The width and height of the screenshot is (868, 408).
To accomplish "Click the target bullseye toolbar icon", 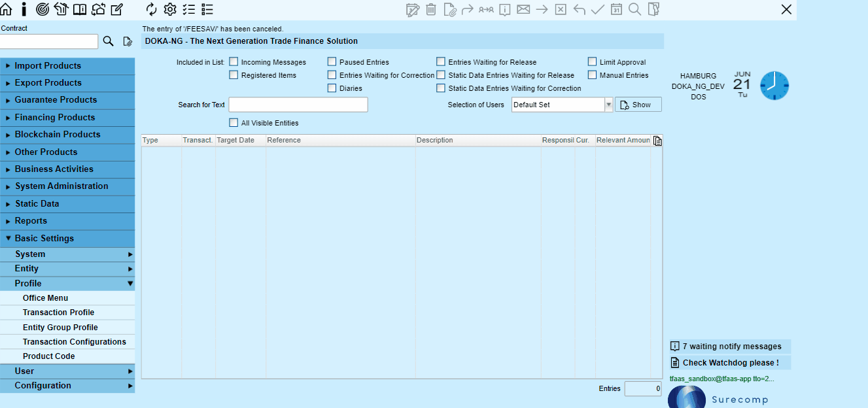I will coord(43,9).
